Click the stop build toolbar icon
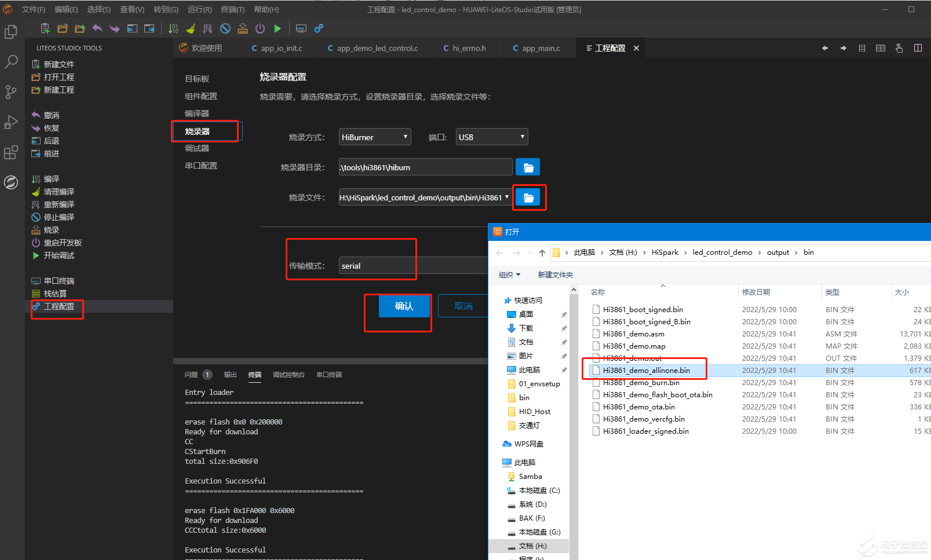Image resolution: width=931 pixels, height=560 pixels. click(225, 28)
